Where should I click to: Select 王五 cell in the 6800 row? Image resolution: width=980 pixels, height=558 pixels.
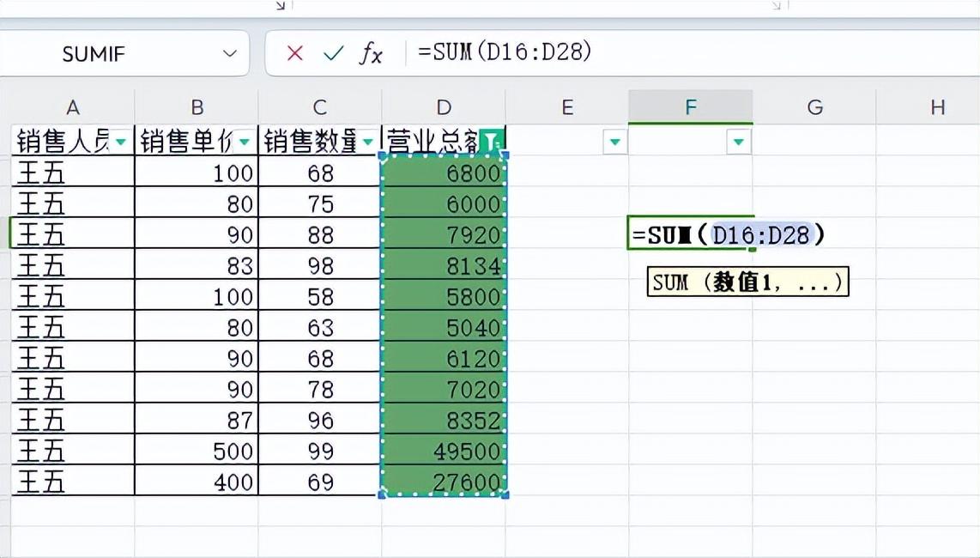(x=72, y=172)
